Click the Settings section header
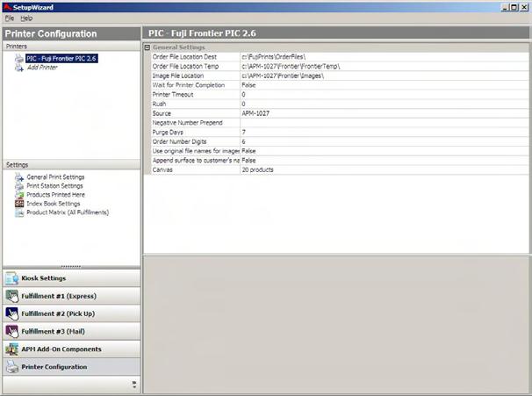This screenshot has height=396, width=532. click(x=72, y=165)
